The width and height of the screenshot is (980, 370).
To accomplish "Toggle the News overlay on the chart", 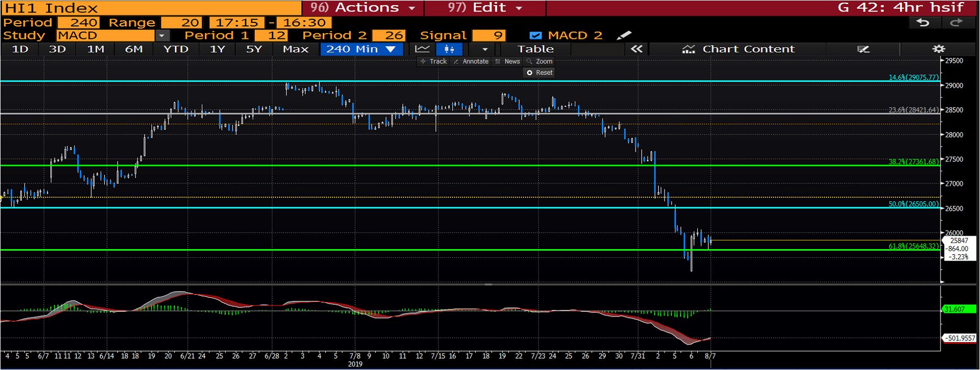I will pos(507,61).
